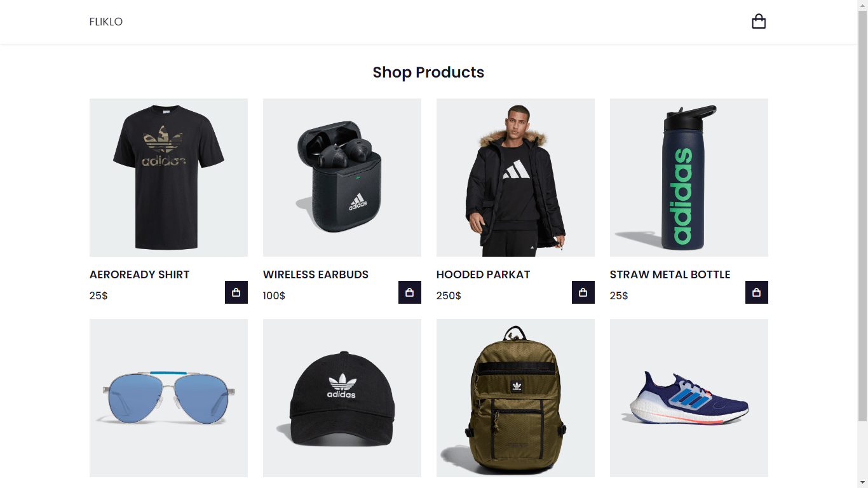Click the Shop Products heading
The width and height of the screenshot is (868, 488).
point(428,72)
